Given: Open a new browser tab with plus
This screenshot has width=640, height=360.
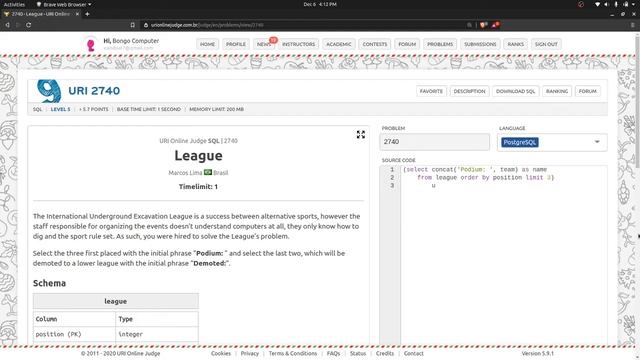Looking at the screenshot, I should point(87,14).
